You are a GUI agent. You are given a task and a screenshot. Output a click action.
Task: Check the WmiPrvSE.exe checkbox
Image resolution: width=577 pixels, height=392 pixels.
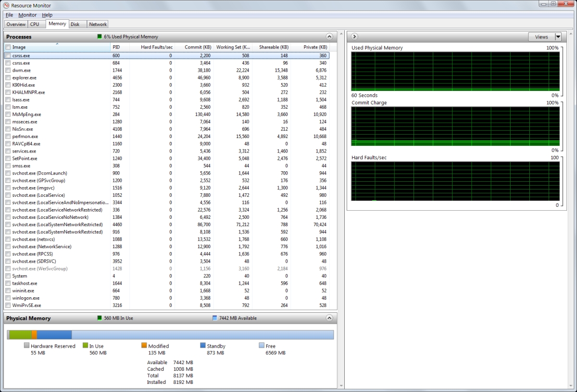pos(8,305)
